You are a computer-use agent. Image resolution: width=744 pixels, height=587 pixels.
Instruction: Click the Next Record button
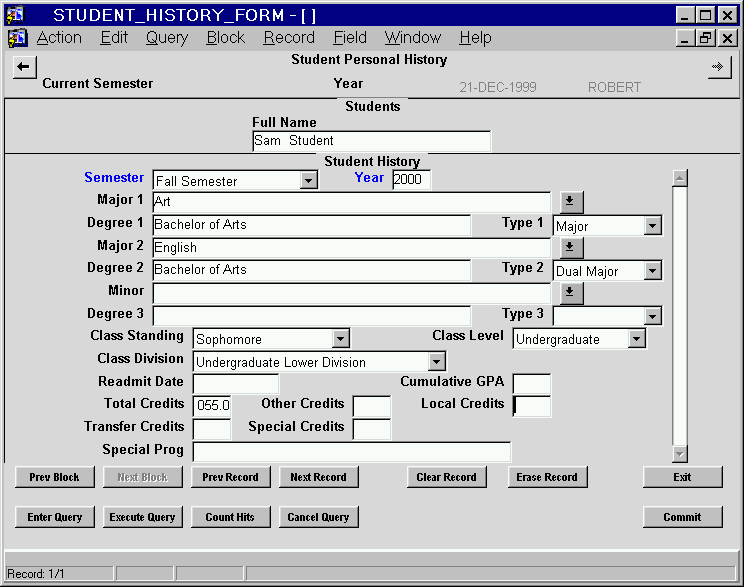click(318, 477)
